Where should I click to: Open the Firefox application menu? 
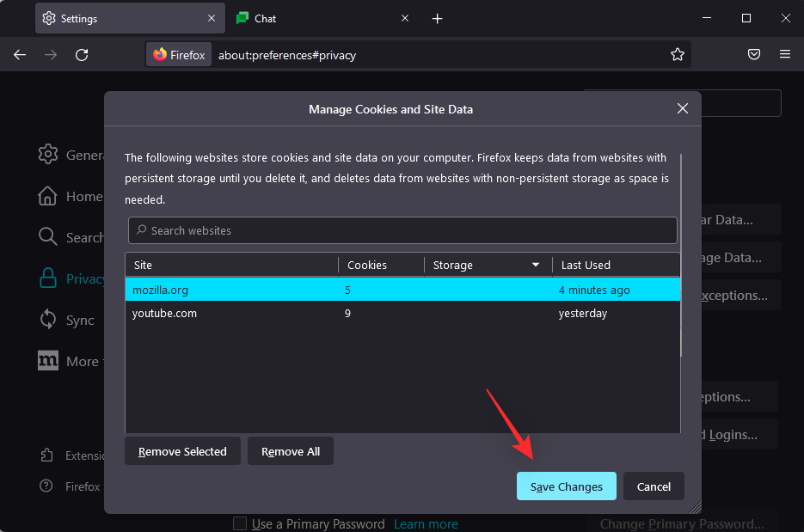click(784, 55)
